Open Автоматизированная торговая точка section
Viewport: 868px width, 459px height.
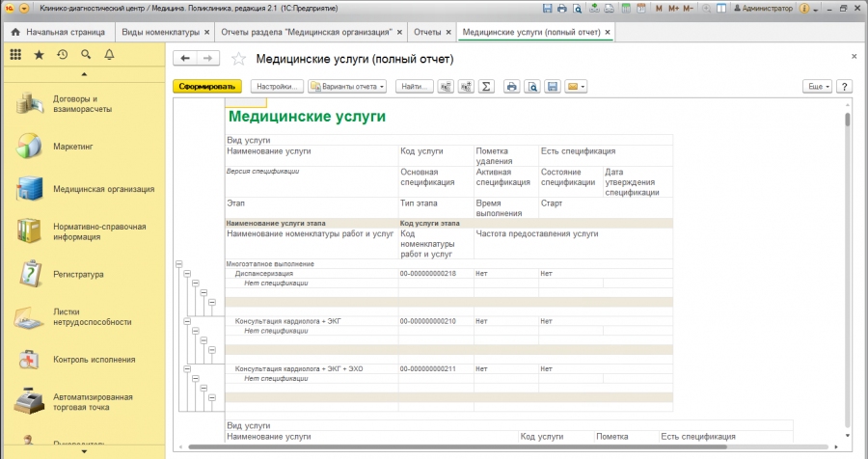tap(84, 402)
